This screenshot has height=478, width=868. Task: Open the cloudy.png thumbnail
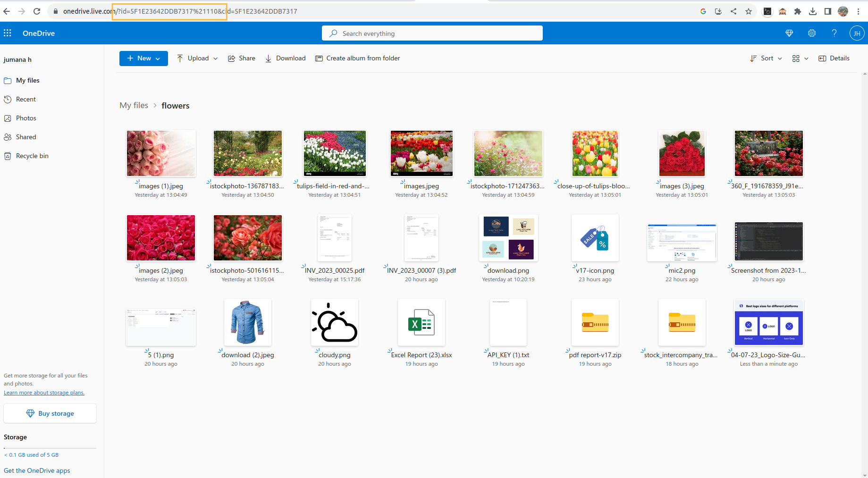(334, 323)
